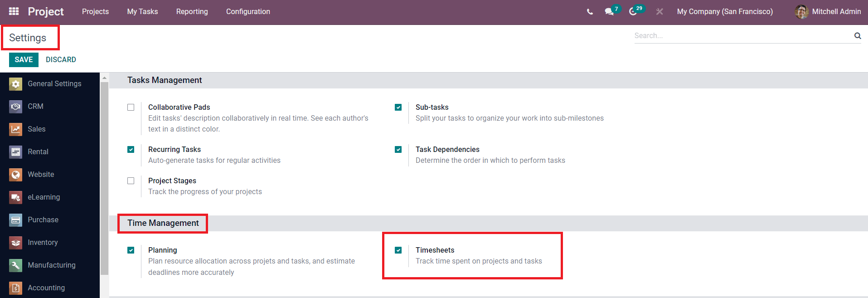The width and height of the screenshot is (868, 298).
Task: Open the activities clock icon
Action: 633,12
